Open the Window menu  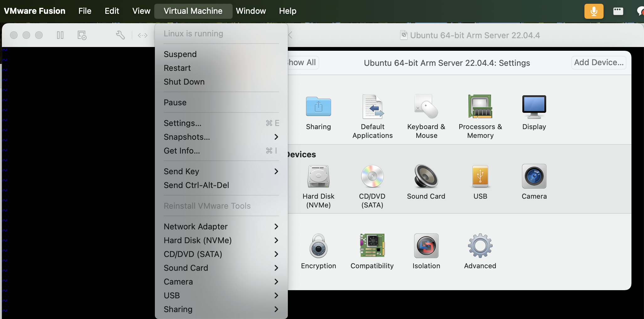point(251,11)
